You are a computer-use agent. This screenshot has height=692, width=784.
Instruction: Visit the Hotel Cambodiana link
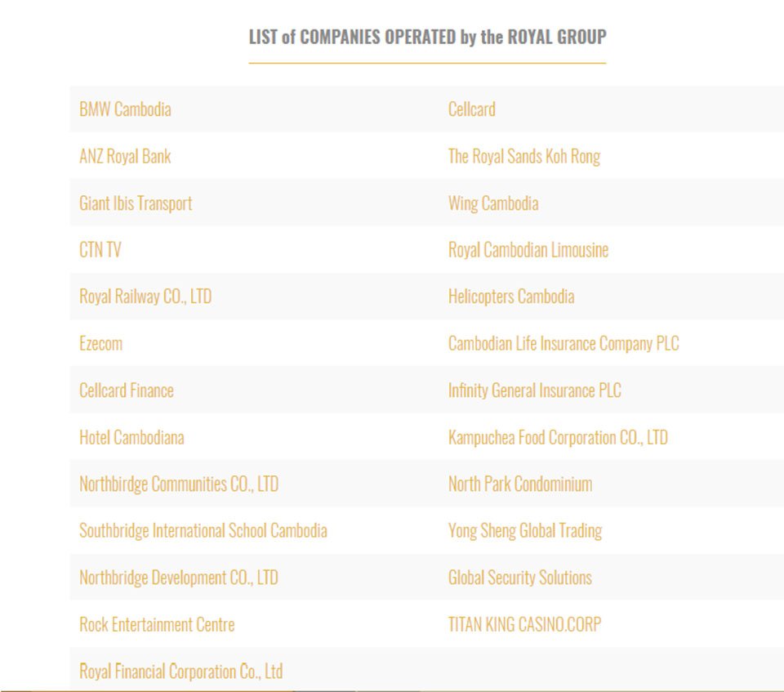pos(131,437)
